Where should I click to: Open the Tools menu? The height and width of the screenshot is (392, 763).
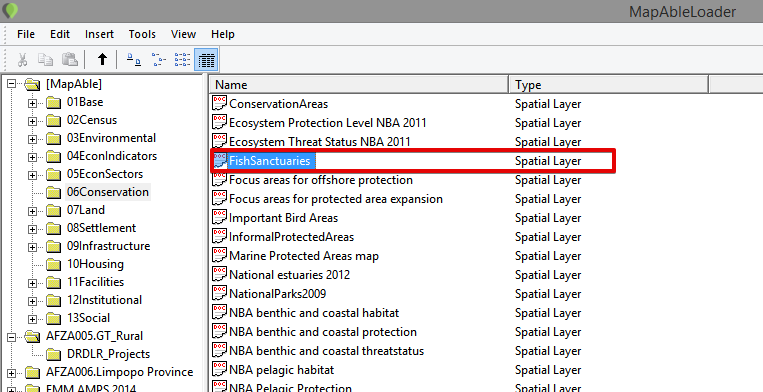(x=142, y=34)
